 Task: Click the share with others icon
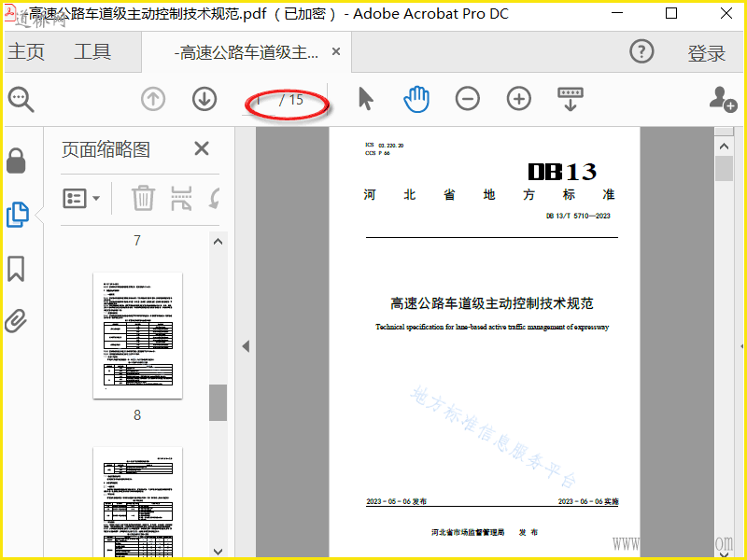(x=723, y=100)
